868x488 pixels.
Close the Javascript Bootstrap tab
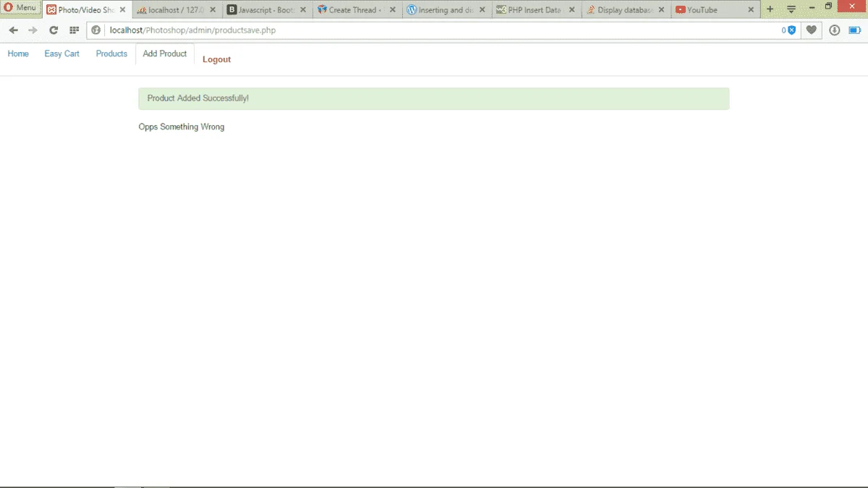302,10
